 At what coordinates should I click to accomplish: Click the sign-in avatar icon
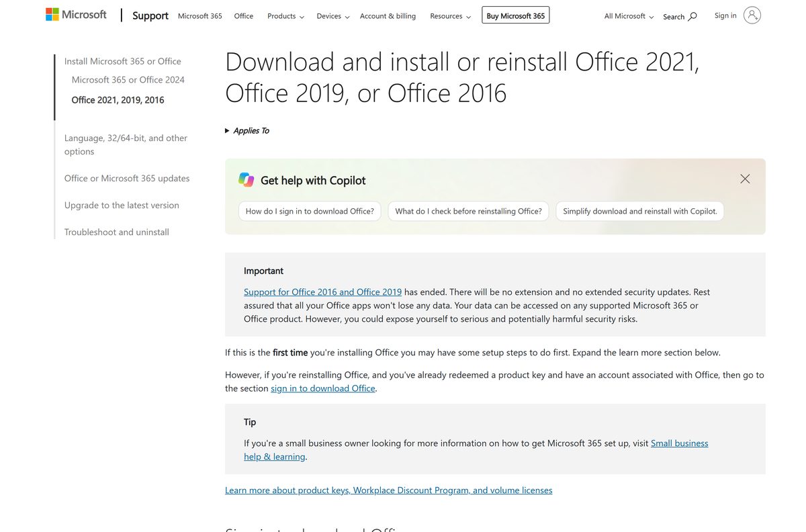click(x=752, y=15)
